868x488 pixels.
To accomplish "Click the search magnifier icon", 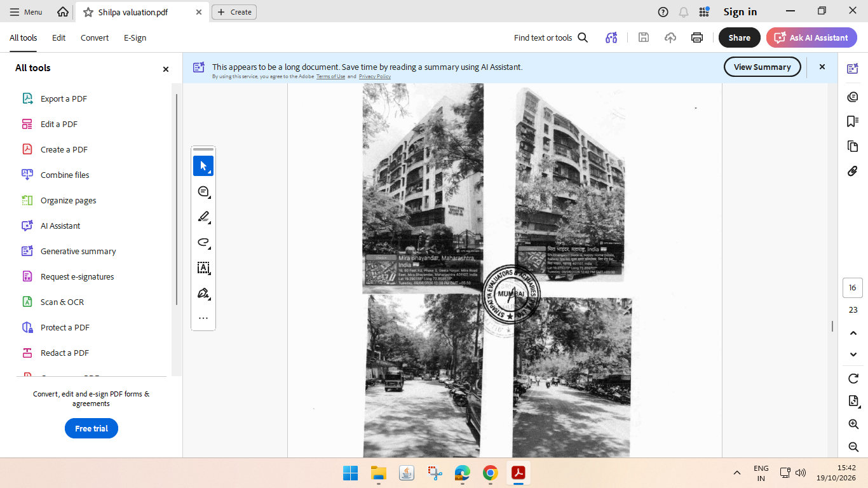I will 583,37.
